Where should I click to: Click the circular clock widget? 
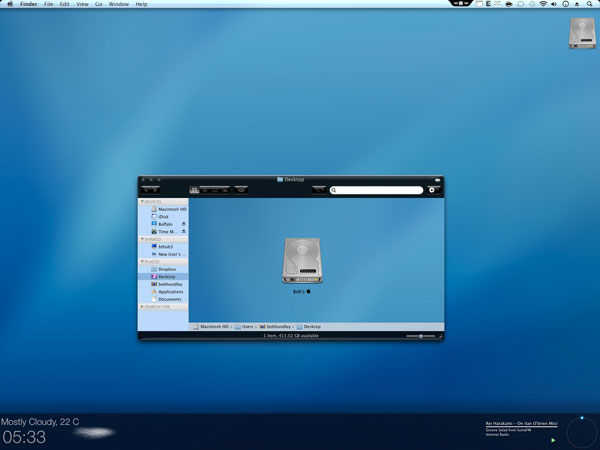click(x=581, y=432)
